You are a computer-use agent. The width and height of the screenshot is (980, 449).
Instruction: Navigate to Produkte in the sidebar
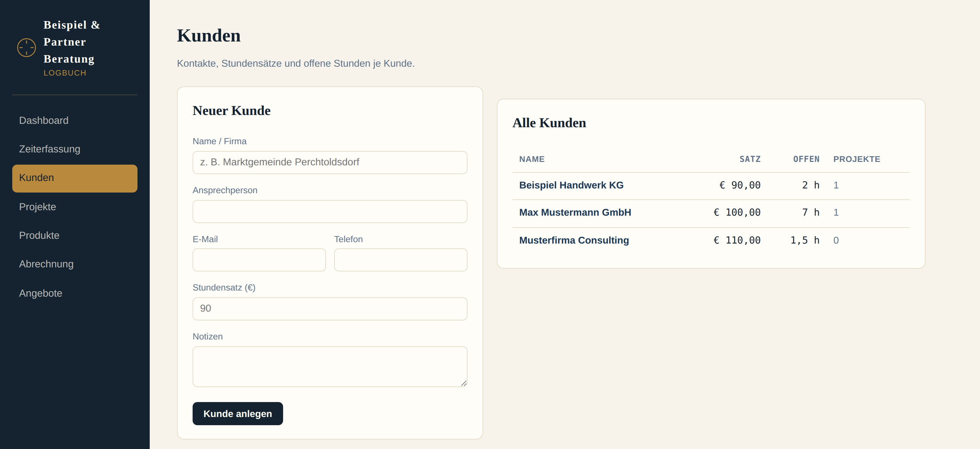(x=75, y=235)
